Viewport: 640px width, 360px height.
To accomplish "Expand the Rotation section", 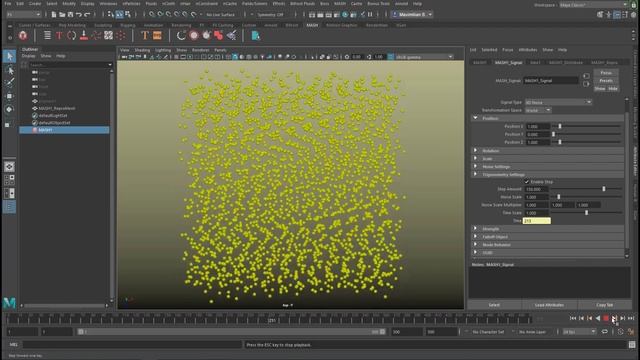I will [x=547, y=151].
